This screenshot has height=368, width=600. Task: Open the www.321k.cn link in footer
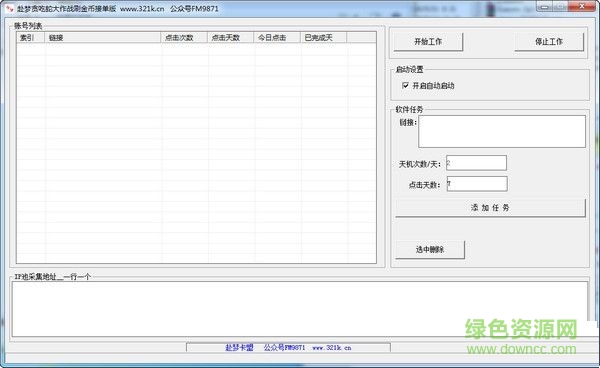(332, 348)
